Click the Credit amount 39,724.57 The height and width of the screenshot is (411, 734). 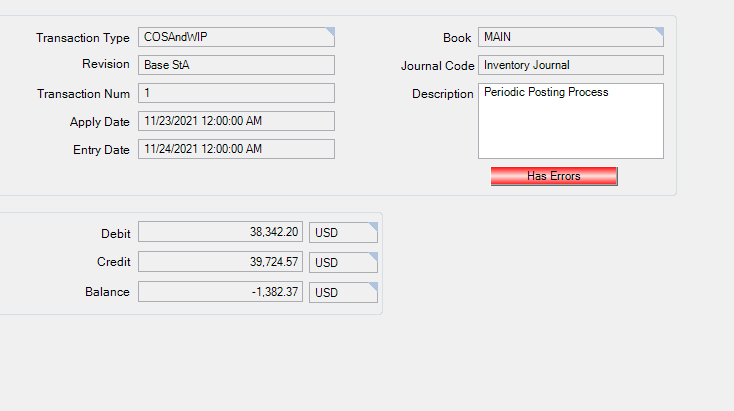tap(220, 262)
